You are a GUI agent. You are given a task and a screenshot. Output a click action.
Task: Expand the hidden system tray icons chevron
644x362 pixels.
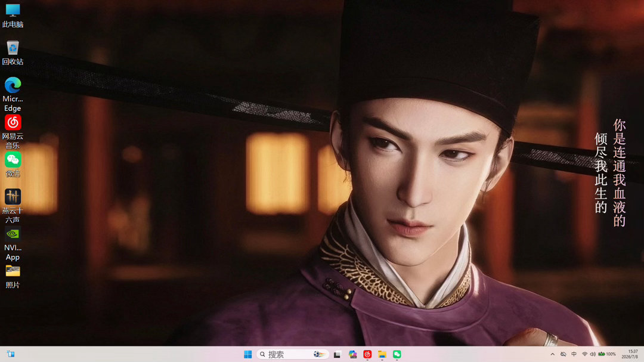(552, 354)
